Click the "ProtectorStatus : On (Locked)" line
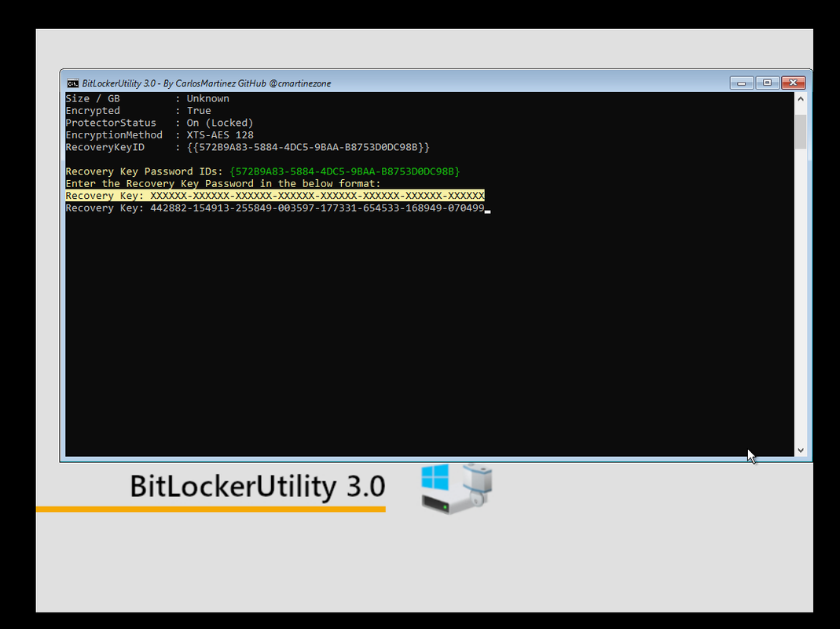 [x=159, y=123]
